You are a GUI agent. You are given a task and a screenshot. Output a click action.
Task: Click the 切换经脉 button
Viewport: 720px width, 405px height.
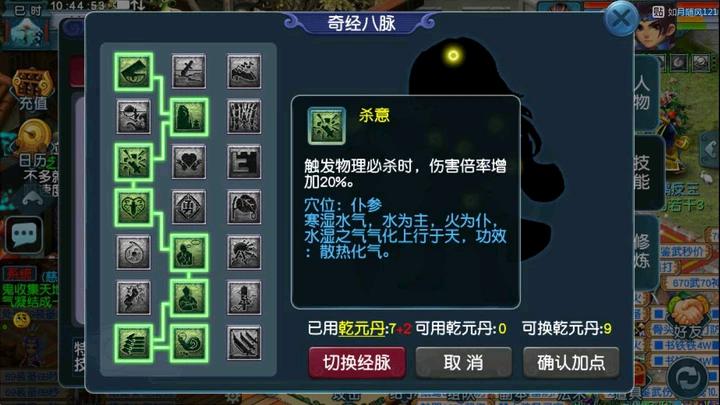click(357, 363)
